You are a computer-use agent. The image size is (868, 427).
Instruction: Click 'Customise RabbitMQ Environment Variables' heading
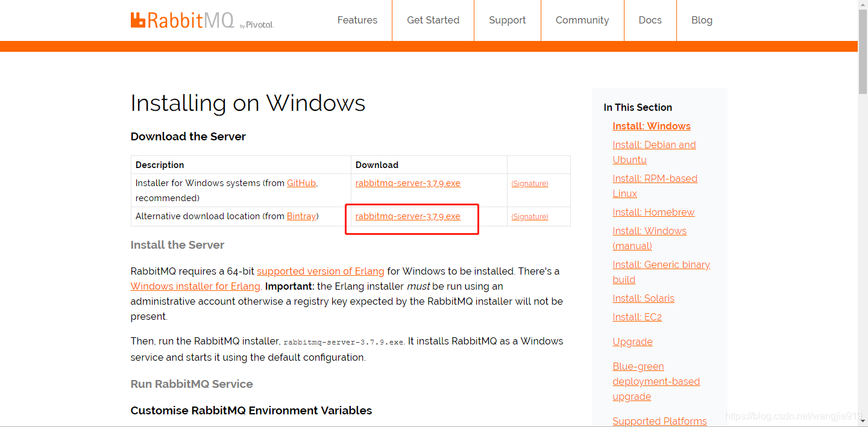[x=251, y=411]
